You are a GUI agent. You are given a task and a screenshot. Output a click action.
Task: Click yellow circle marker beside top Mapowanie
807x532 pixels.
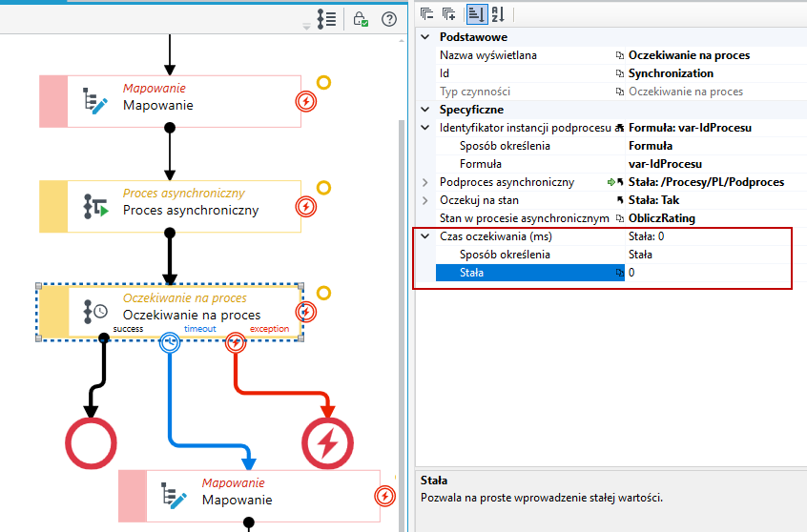tap(323, 82)
